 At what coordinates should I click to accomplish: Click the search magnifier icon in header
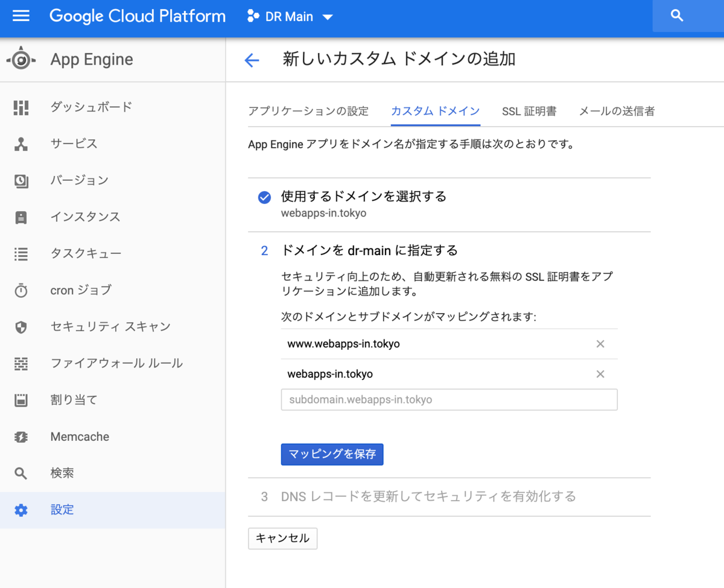pyautogui.click(x=677, y=16)
